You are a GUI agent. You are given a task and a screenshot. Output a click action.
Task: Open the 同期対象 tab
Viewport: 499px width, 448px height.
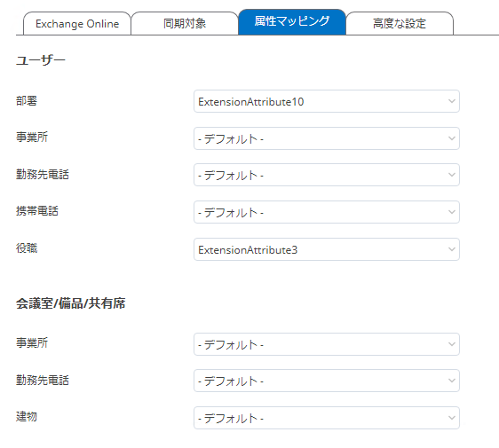click(x=185, y=24)
